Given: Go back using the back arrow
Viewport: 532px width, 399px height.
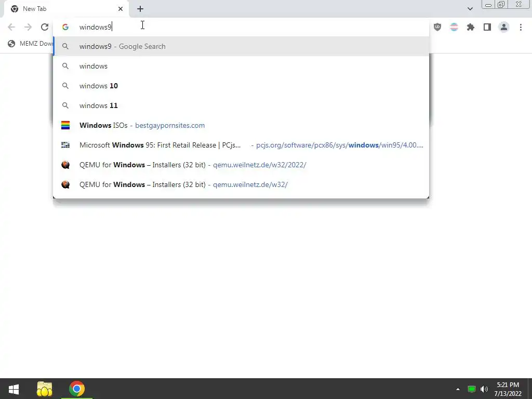Looking at the screenshot, I should tap(11, 27).
